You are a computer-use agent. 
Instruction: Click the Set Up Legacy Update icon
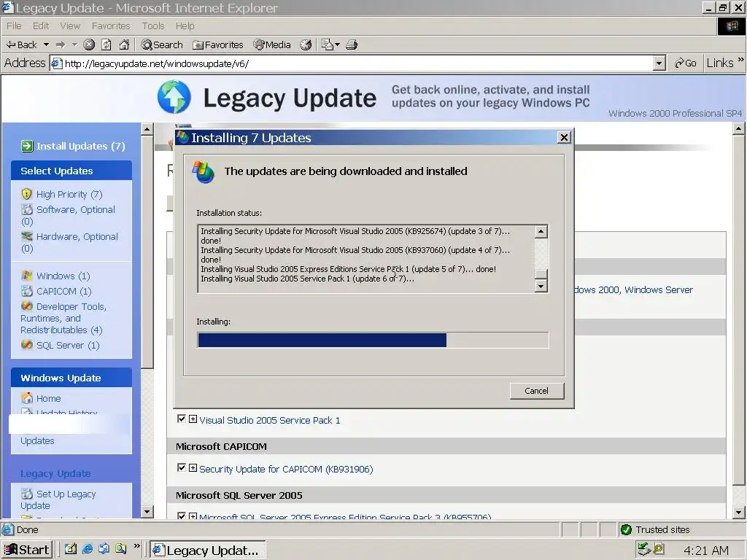[x=27, y=494]
